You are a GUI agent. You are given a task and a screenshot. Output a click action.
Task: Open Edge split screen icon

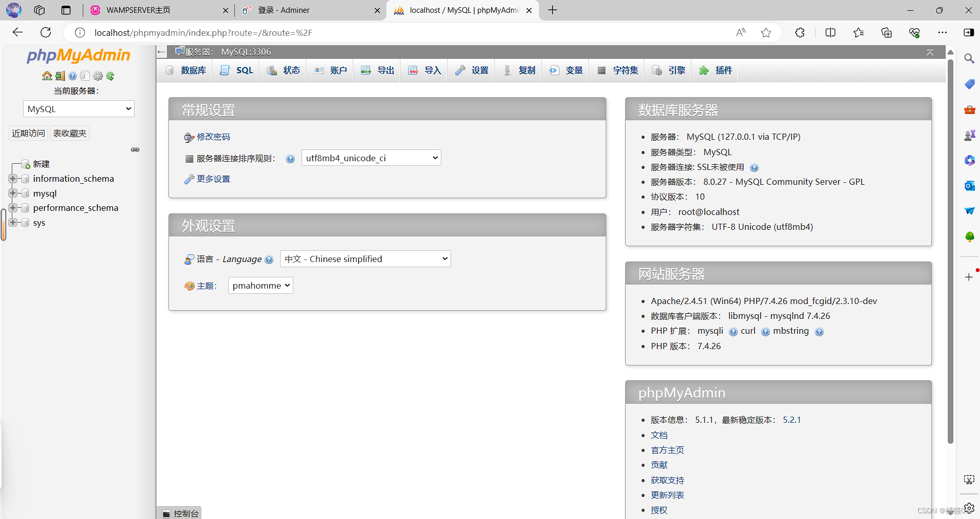click(830, 33)
